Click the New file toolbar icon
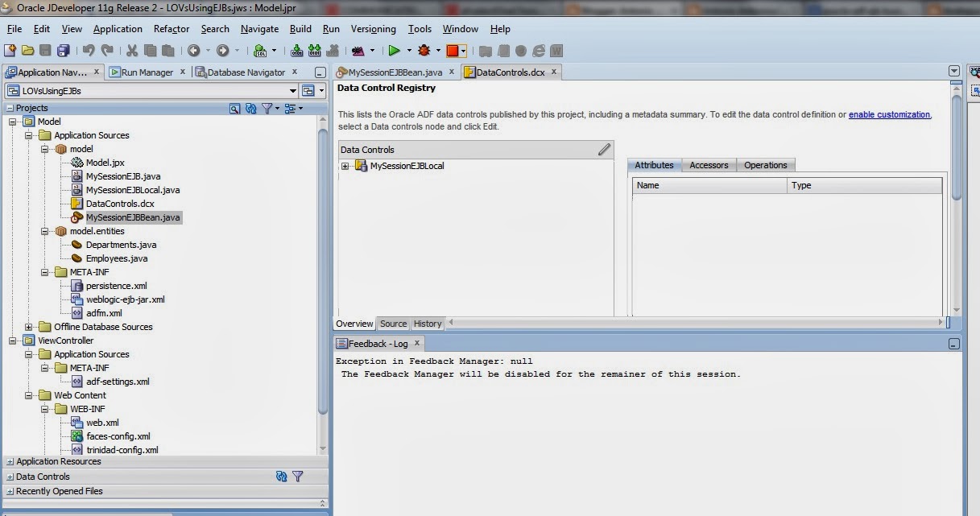980x516 pixels. pos(10,51)
